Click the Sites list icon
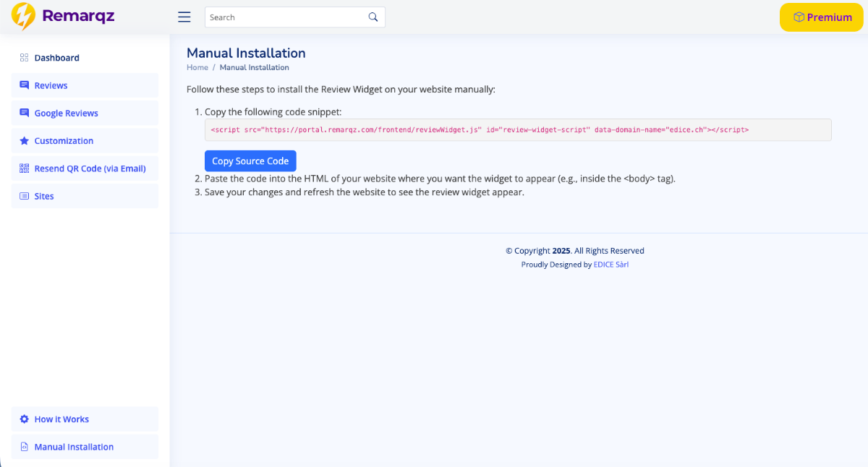Screen dimensions: 868x467 click(x=24, y=196)
